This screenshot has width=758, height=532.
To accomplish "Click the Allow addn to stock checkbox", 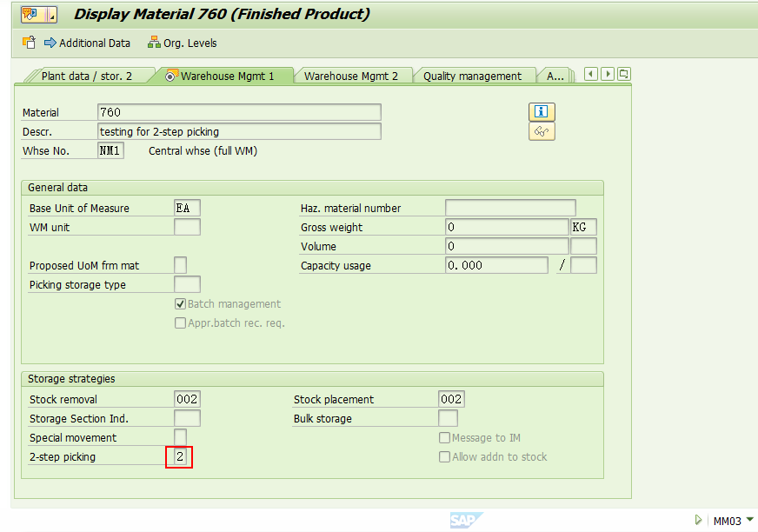I will (x=444, y=456).
